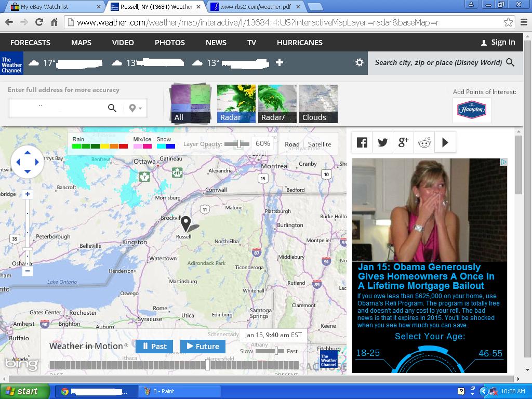The image size is (532, 399).
Task: Click the Hampton points of interest icon
Action: coord(471,110)
